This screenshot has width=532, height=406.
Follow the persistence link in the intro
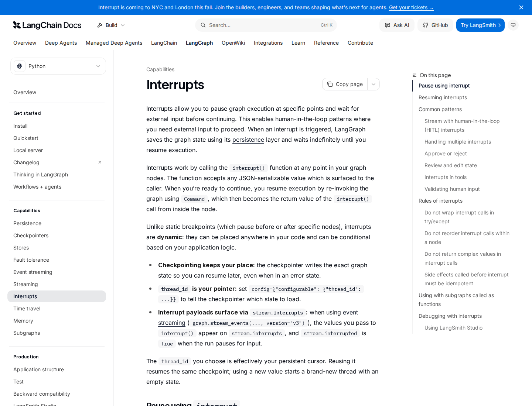[248, 140]
